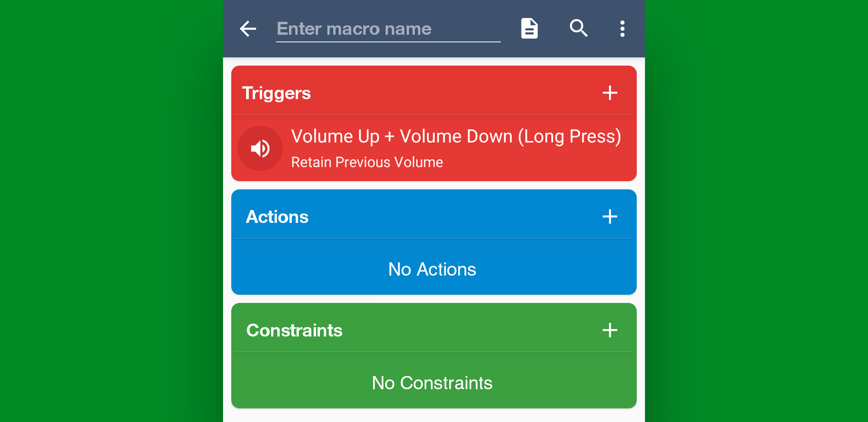Tap the search magnifier icon

coord(579,29)
